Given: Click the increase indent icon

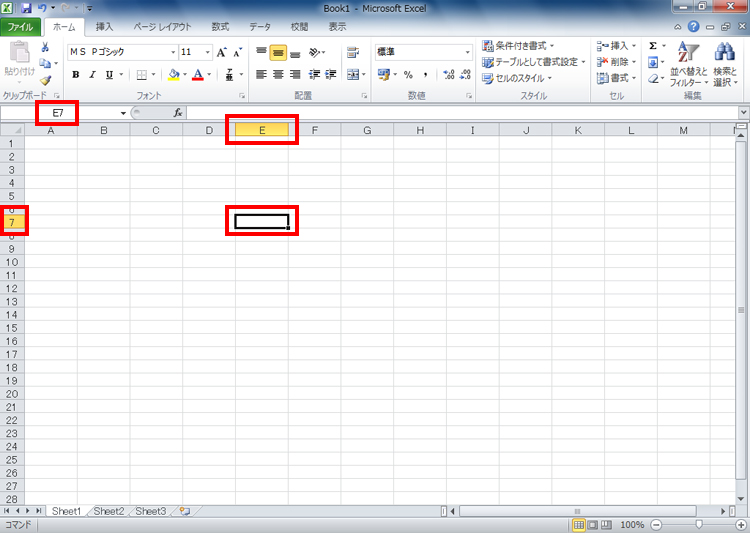Looking at the screenshot, I should coord(331,75).
